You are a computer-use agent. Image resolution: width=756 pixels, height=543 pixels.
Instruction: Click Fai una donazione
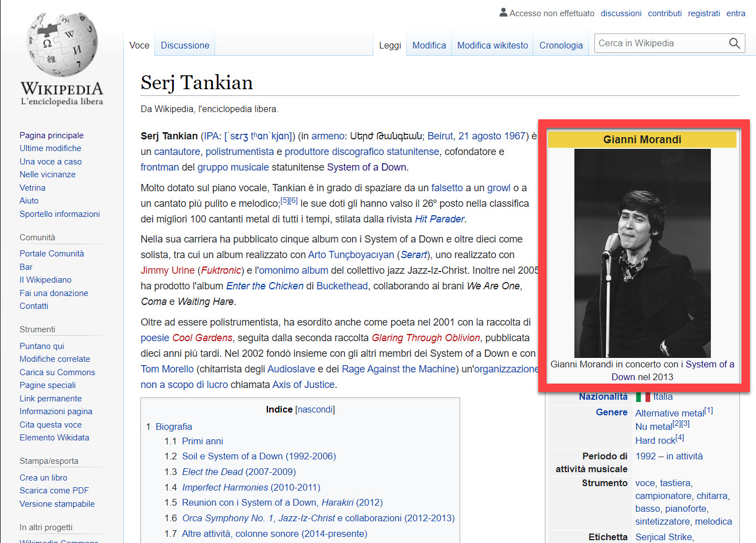(53, 293)
